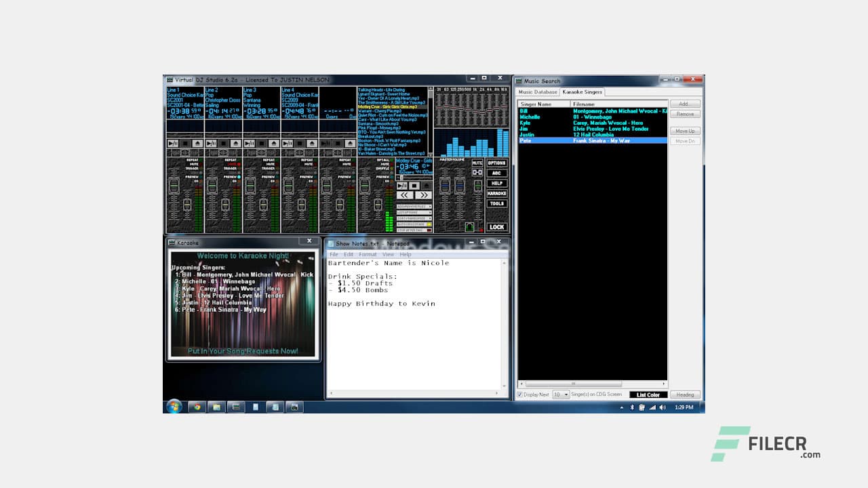Click the TOOLS button
This screenshot has height=488, width=868.
tap(496, 203)
